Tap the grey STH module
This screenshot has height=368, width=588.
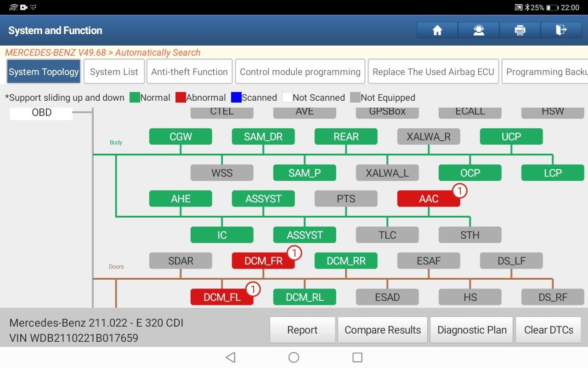pyautogui.click(x=470, y=235)
